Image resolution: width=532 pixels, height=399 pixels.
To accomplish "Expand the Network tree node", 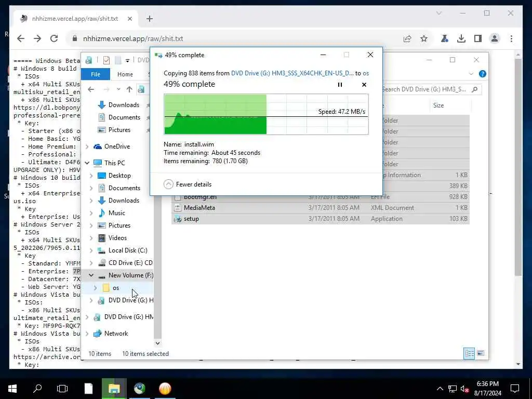I will click(x=87, y=334).
